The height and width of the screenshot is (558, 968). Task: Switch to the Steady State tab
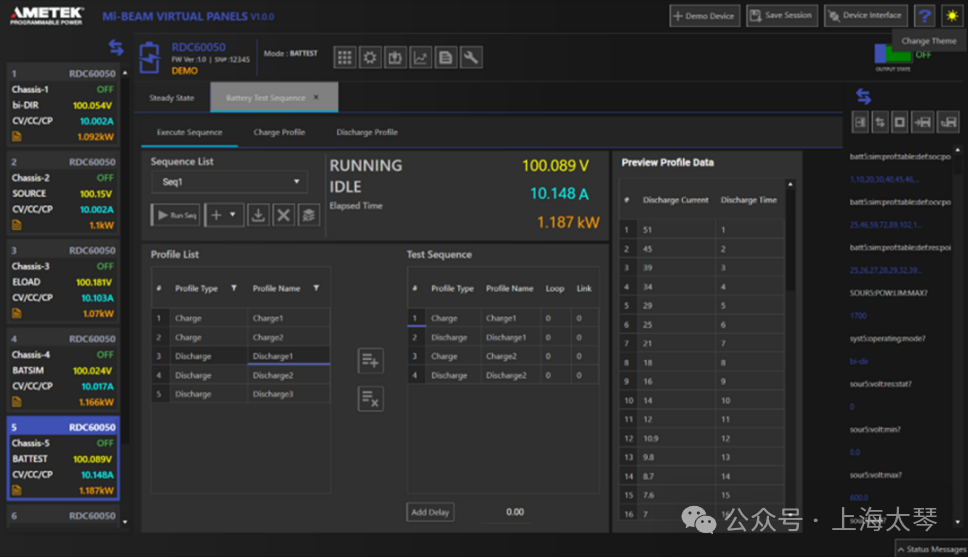pyautogui.click(x=172, y=98)
